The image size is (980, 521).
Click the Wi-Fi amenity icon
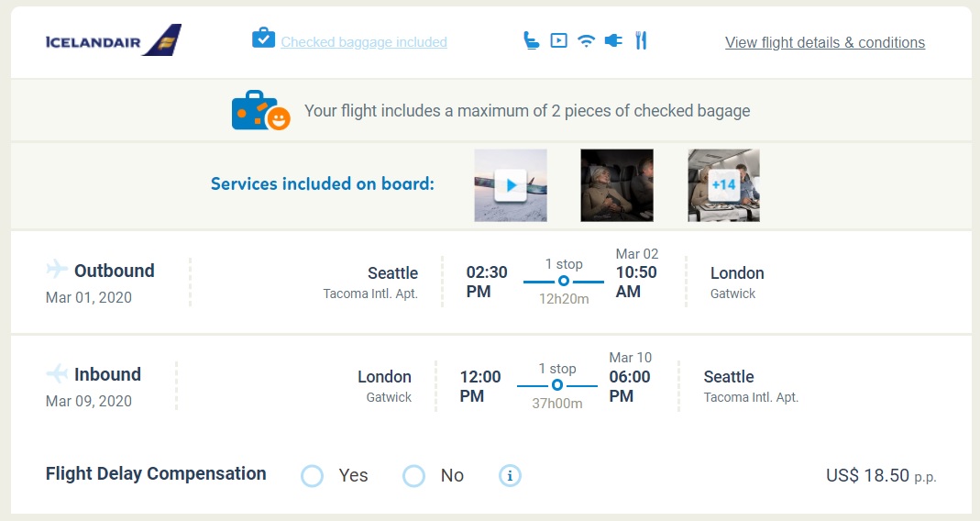(587, 40)
